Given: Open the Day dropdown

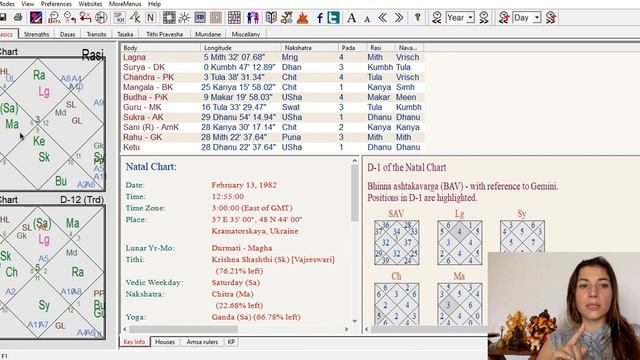Looking at the screenshot, I should [537, 18].
